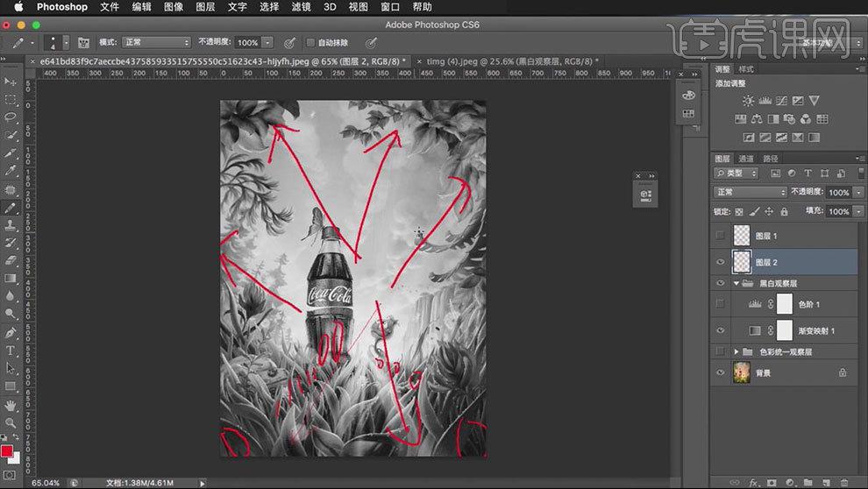Collapse the 黑白观察层 group
This screenshot has width=868, height=489.
pyautogui.click(x=736, y=283)
